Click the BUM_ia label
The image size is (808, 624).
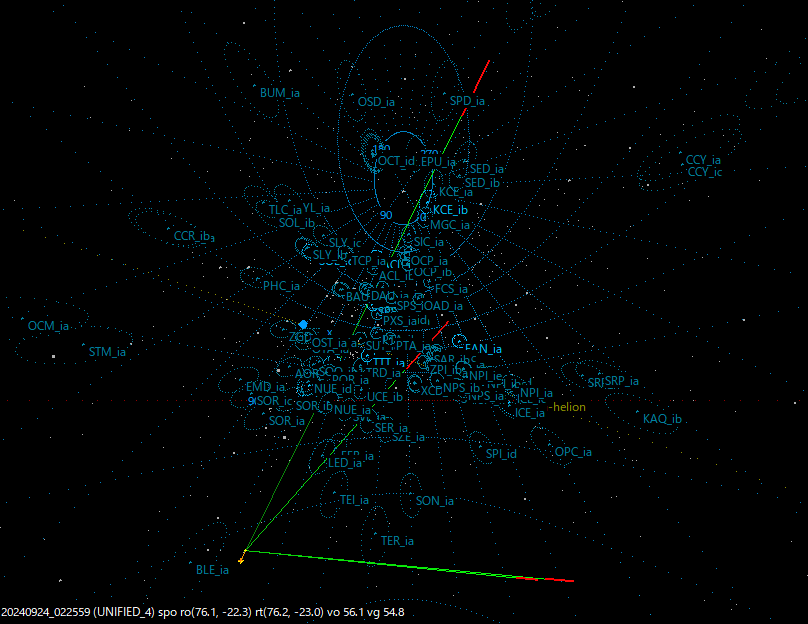278,91
